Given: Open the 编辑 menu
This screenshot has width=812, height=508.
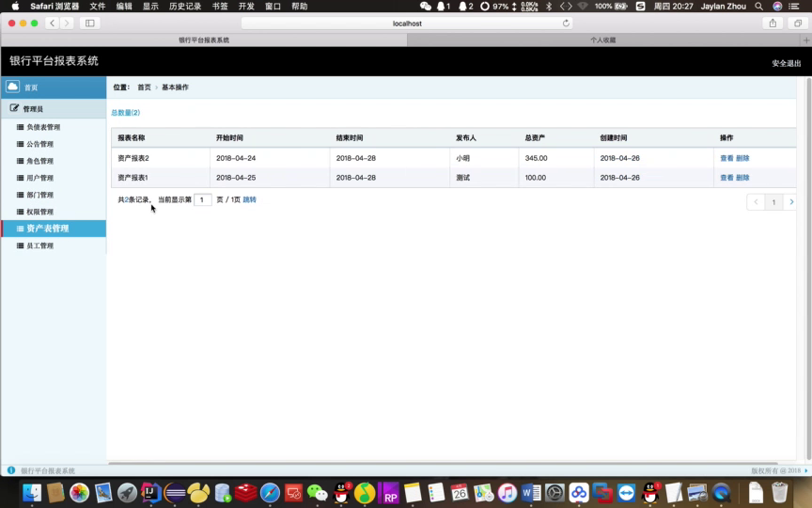Looking at the screenshot, I should click(124, 7).
